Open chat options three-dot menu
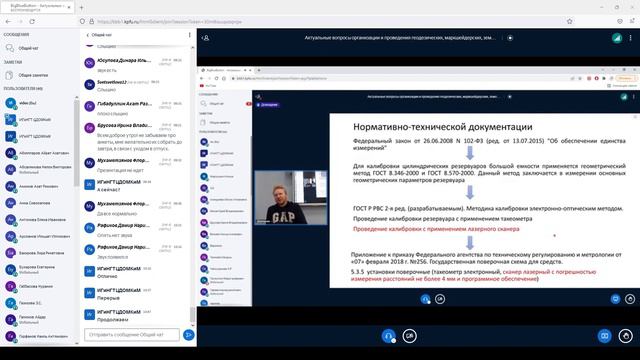640x360 pixels. (189, 35)
